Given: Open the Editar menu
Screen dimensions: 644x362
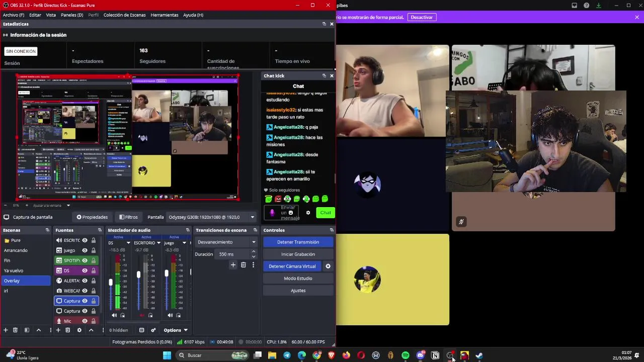Looking at the screenshot, I should [35, 15].
